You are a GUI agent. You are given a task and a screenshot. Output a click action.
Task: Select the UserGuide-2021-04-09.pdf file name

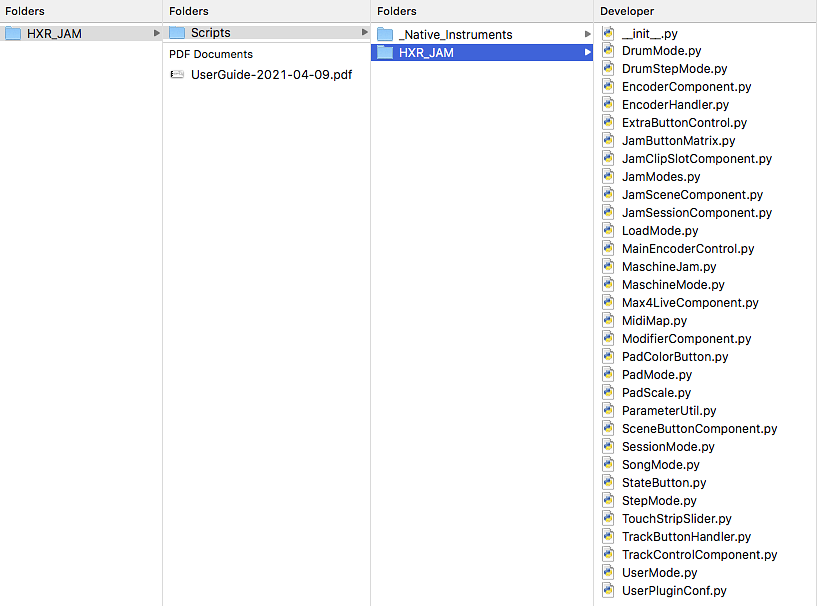tap(271, 75)
